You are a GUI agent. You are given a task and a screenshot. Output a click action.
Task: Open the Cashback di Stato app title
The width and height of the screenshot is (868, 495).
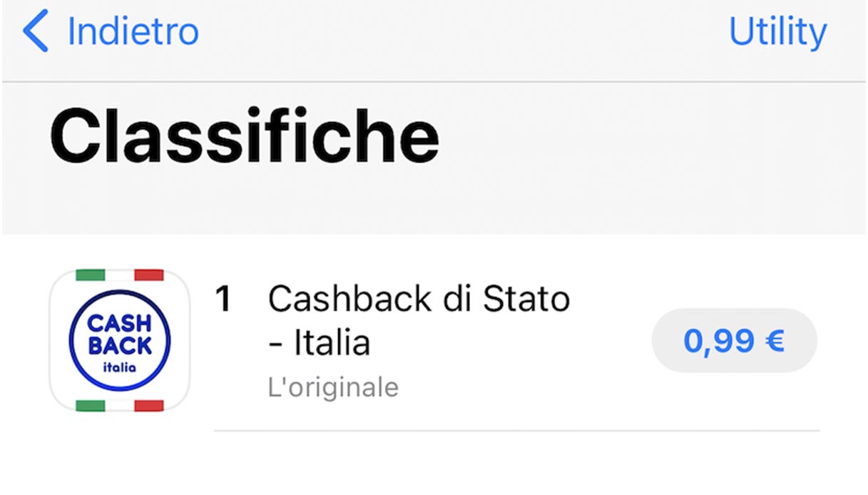(x=419, y=300)
